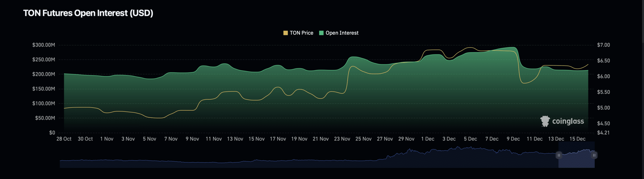Click the $6.00 right axis label
The image size is (644, 179).
pyautogui.click(x=603, y=76)
